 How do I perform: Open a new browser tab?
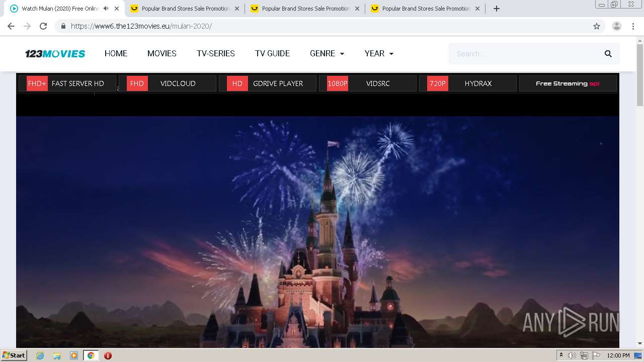click(x=497, y=9)
